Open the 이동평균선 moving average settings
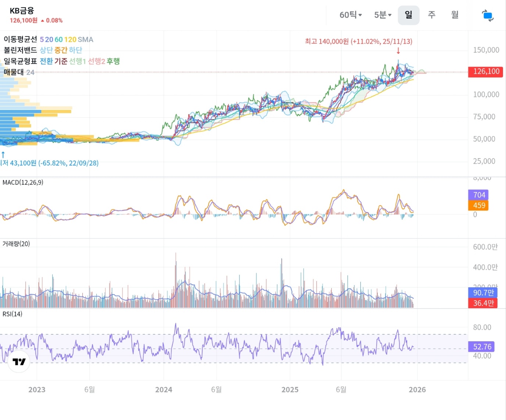This screenshot has height=420, width=506. coord(20,39)
